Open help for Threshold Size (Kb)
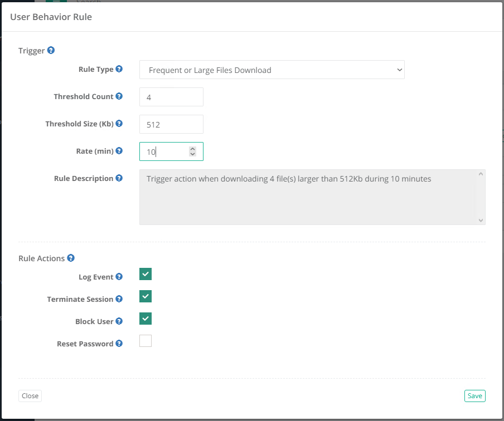 (x=120, y=124)
